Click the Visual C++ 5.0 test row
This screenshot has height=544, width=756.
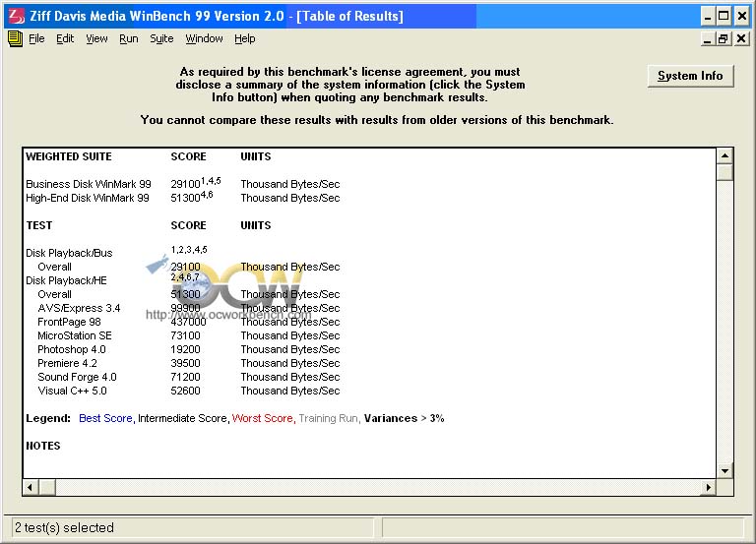[x=189, y=391]
